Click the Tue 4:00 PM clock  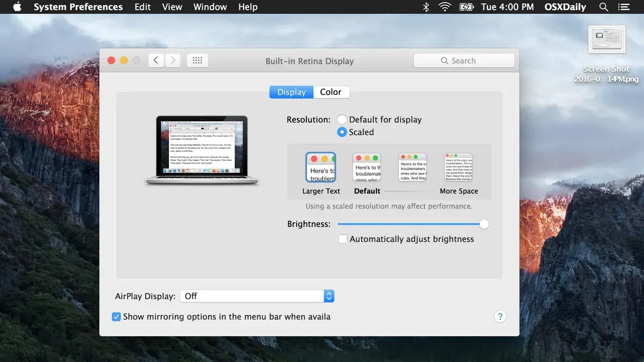coord(508,7)
